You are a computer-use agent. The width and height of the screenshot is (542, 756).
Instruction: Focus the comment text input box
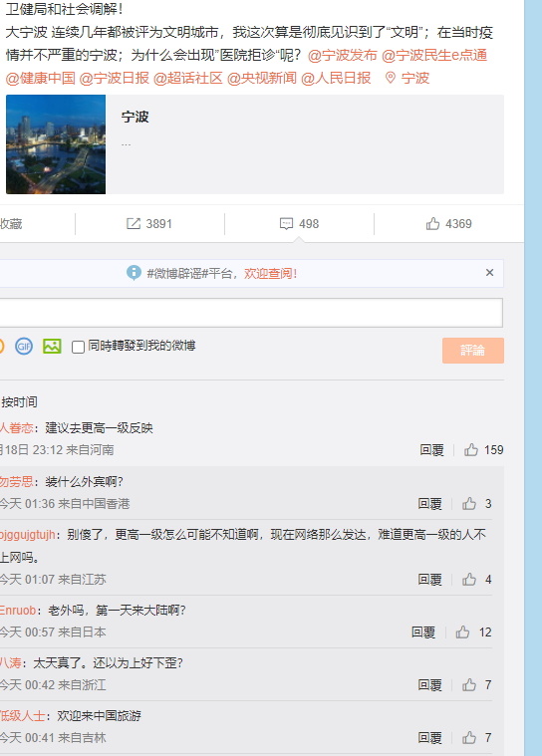pos(251,313)
